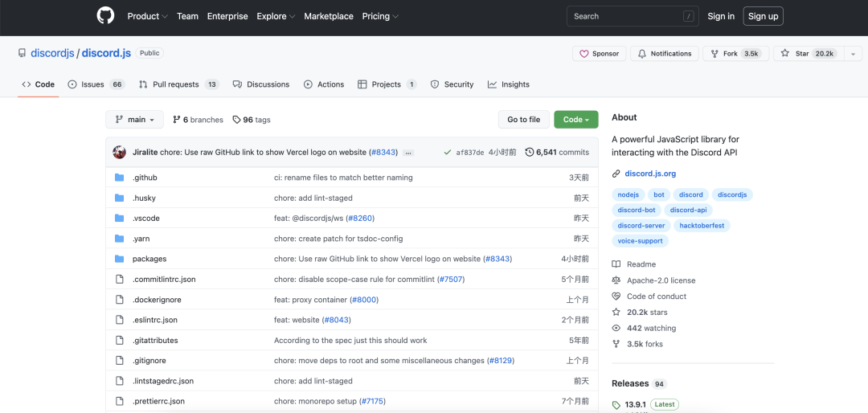Open the discord.js.org website link

(x=650, y=174)
